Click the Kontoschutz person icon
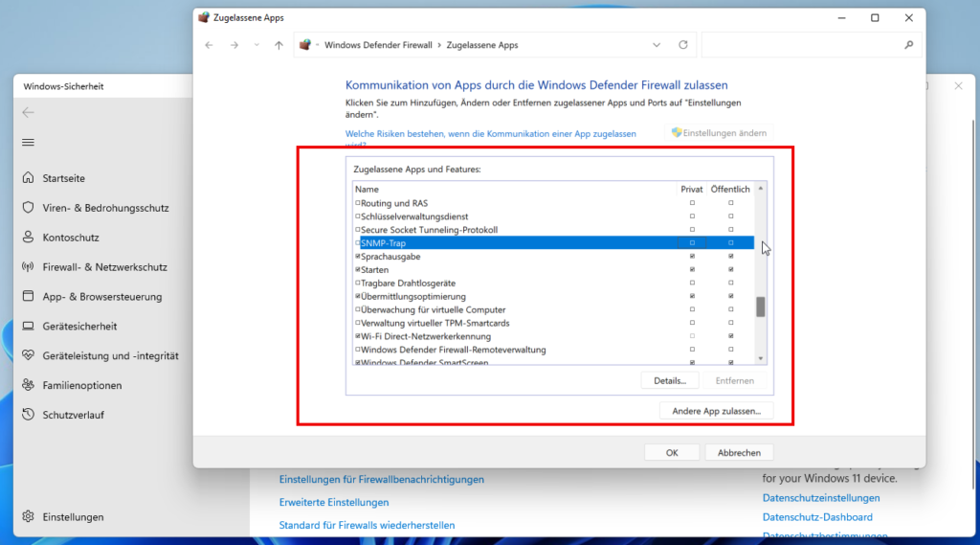The height and width of the screenshot is (545, 980). click(x=28, y=238)
